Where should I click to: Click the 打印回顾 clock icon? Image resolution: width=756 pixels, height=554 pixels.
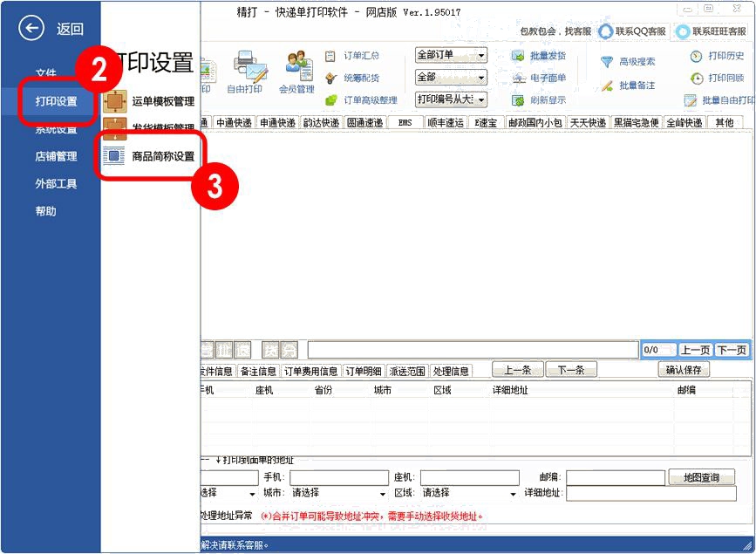696,79
